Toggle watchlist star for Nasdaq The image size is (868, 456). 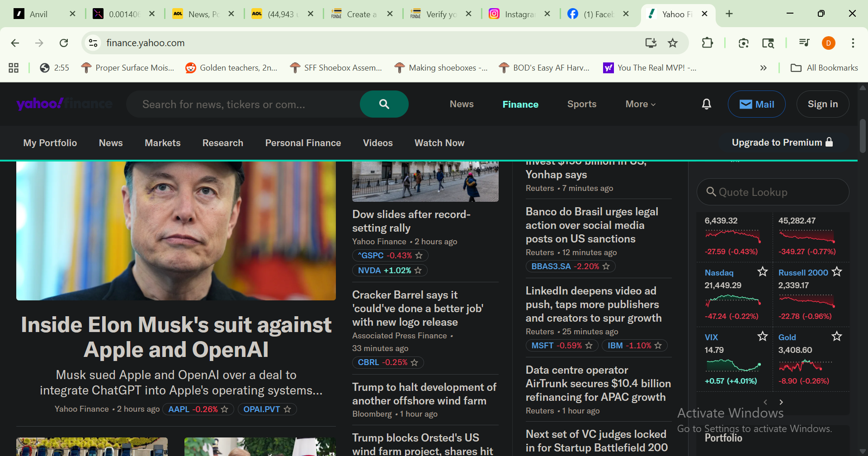click(762, 271)
